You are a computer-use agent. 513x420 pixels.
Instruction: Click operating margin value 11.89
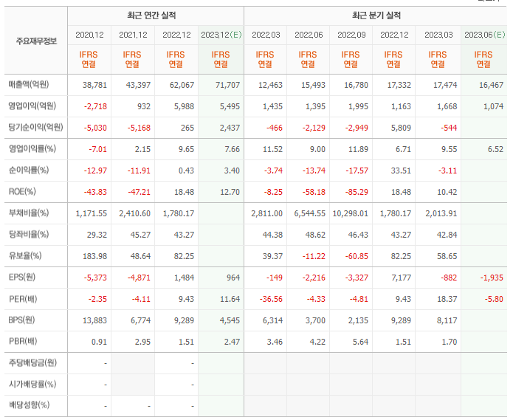click(358, 150)
